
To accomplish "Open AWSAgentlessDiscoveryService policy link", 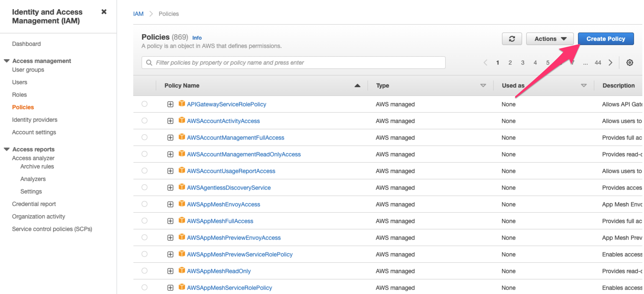I will click(x=229, y=188).
